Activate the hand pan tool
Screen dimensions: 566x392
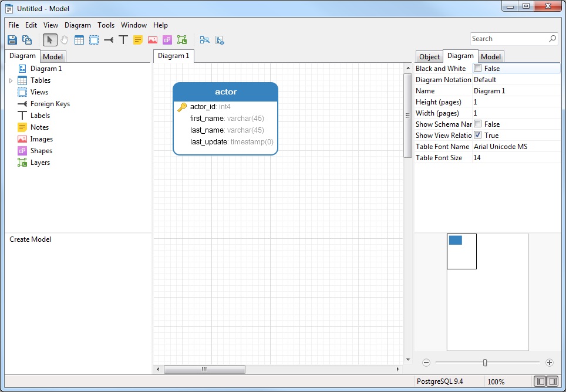coord(64,40)
